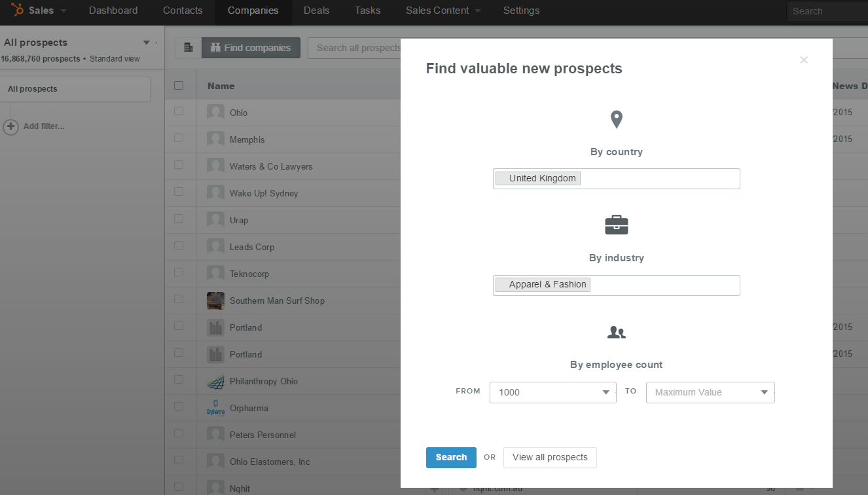The height and width of the screenshot is (495, 868).
Task: Click the location pin icon above By country
Action: click(616, 120)
